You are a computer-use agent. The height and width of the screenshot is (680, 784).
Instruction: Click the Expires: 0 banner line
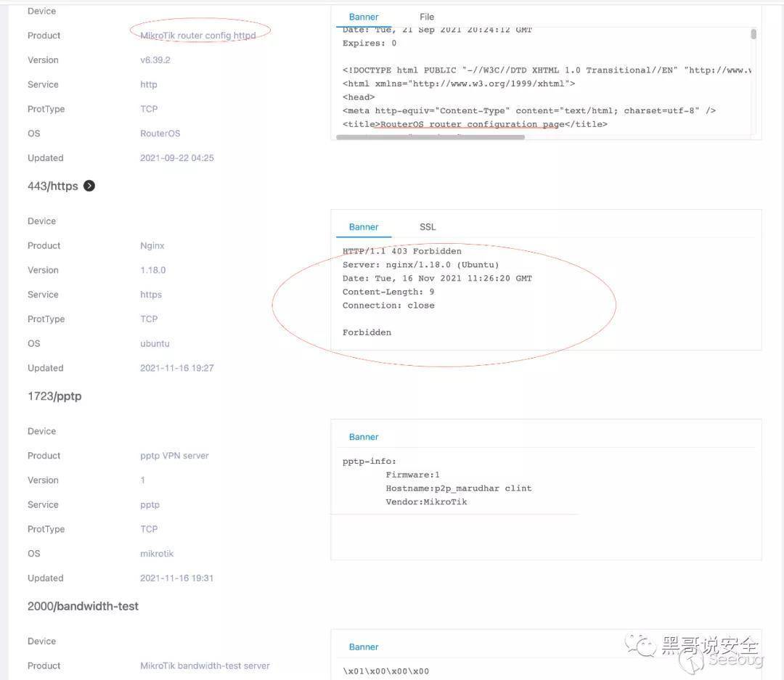click(x=369, y=43)
